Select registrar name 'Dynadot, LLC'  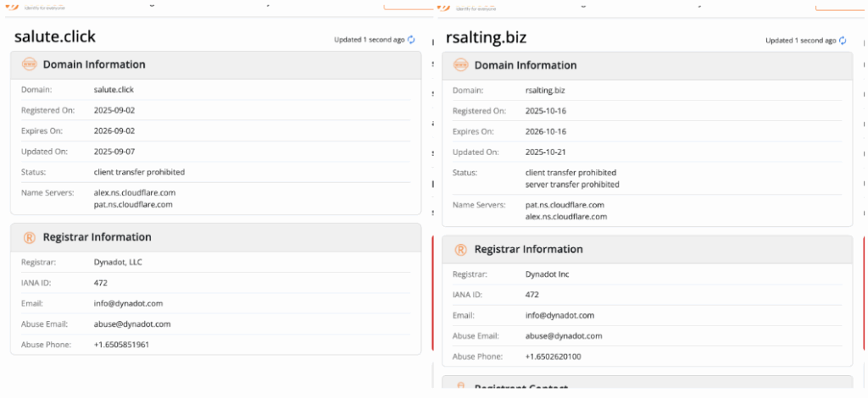click(118, 262)
